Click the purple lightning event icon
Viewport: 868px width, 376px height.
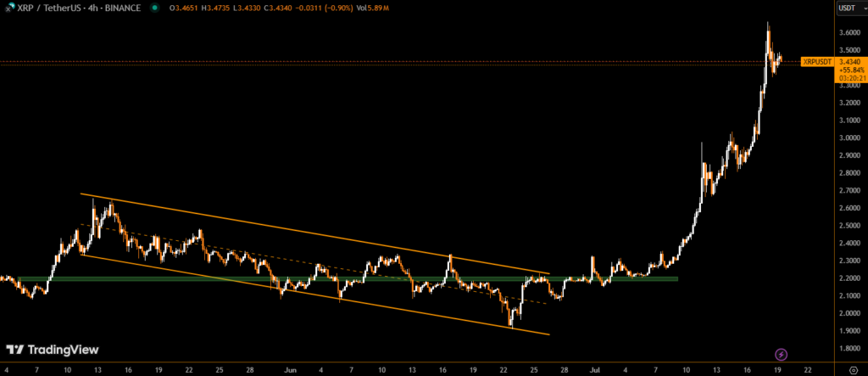(x=781, y=353)
